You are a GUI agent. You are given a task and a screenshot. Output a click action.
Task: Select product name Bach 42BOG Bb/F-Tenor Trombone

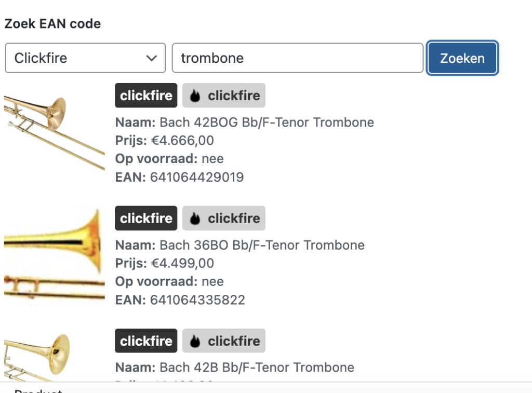pos(267,123)
